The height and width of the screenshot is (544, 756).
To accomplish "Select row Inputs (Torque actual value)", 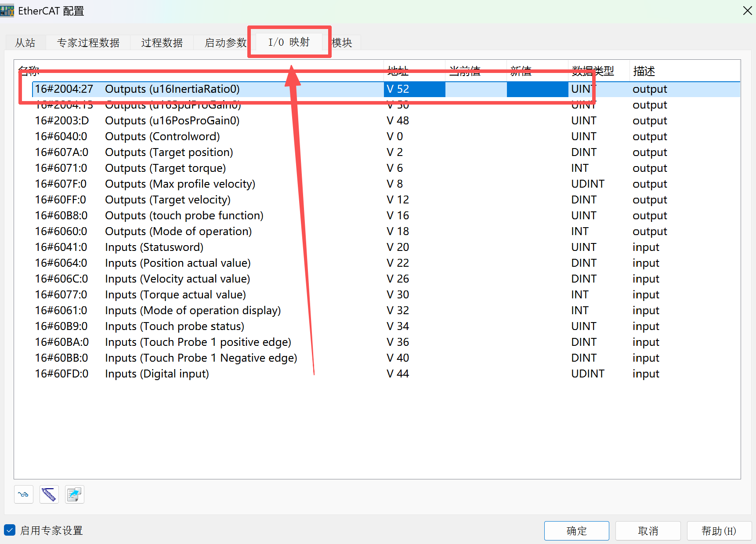I will (386, 295).
